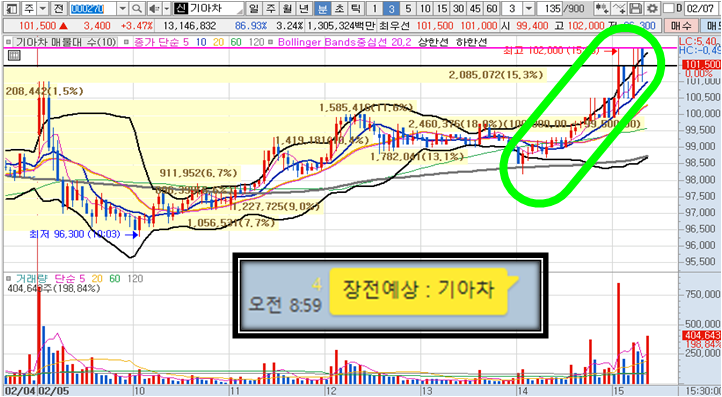Click the chart layout icon at toolbar left
722x397 pixels.
tap(12, 8)
